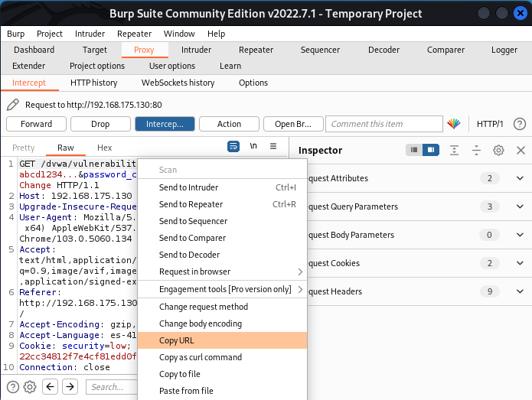Screen dimensions: 532x400
Task: Go to next search match arrow
Action: [x=70, y=386]
